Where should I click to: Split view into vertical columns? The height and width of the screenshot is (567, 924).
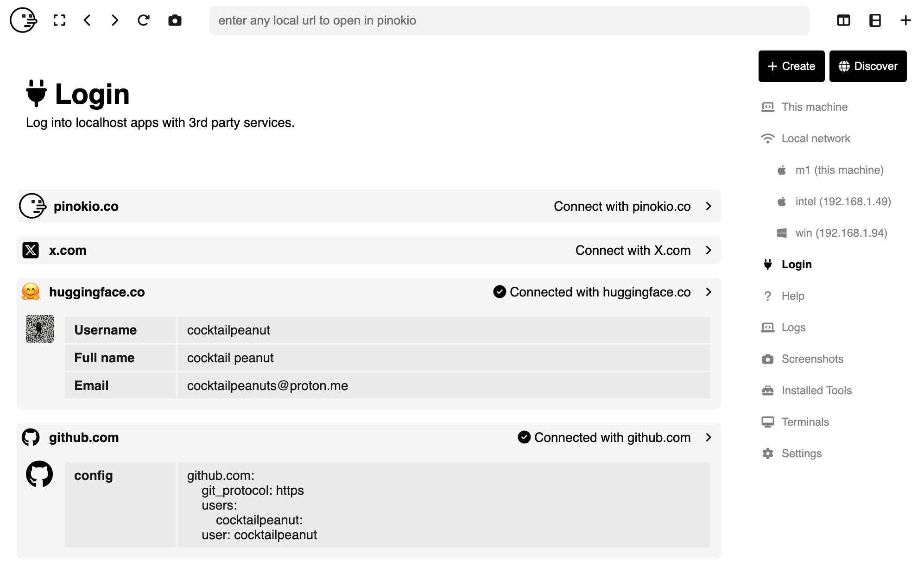coord(843,20)
